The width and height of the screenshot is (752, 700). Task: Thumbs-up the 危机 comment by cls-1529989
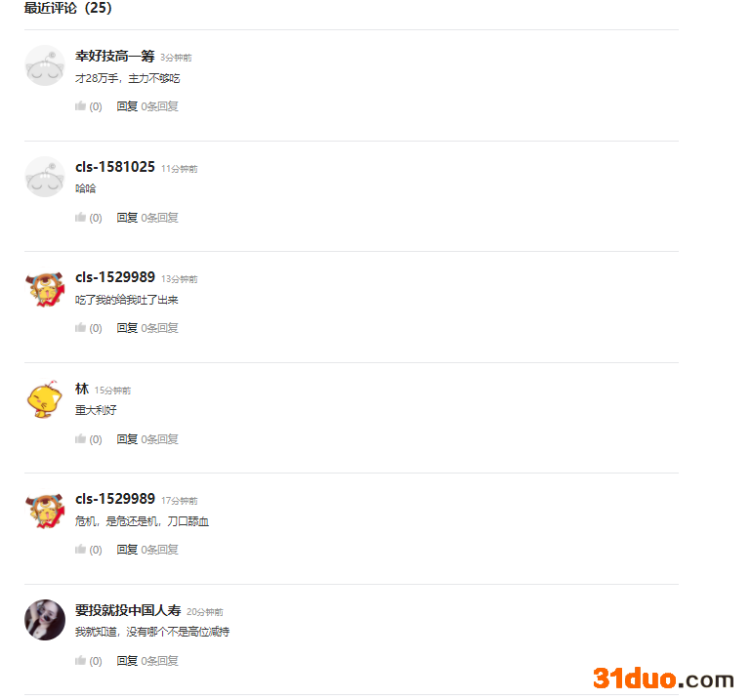[x=80, y=549]
